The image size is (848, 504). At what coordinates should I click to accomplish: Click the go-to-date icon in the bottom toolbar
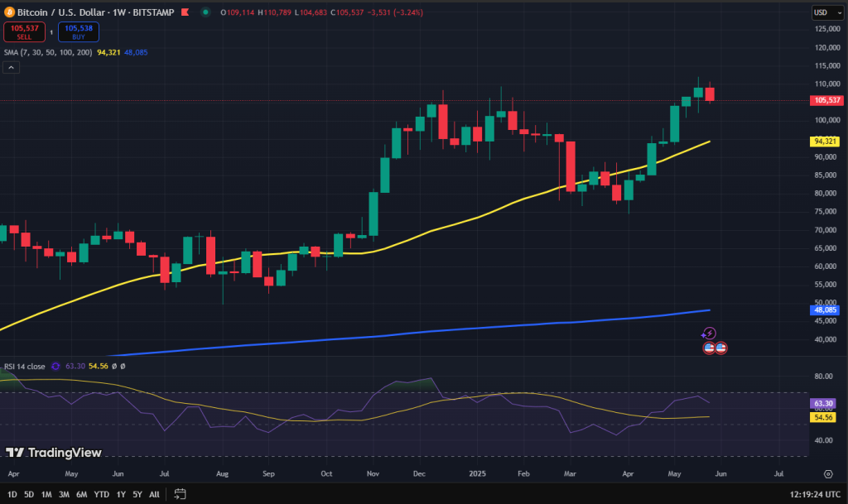pyautogui.click(x=181, y=493)
